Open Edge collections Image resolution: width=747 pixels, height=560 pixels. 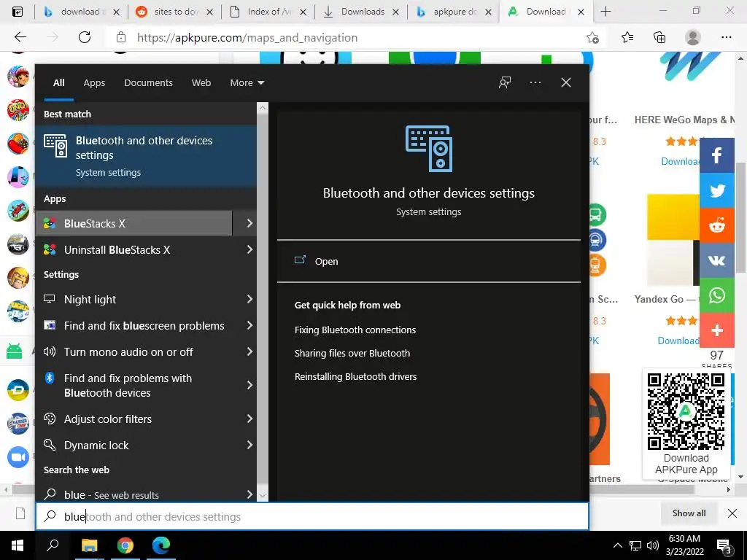coord(659,37)
